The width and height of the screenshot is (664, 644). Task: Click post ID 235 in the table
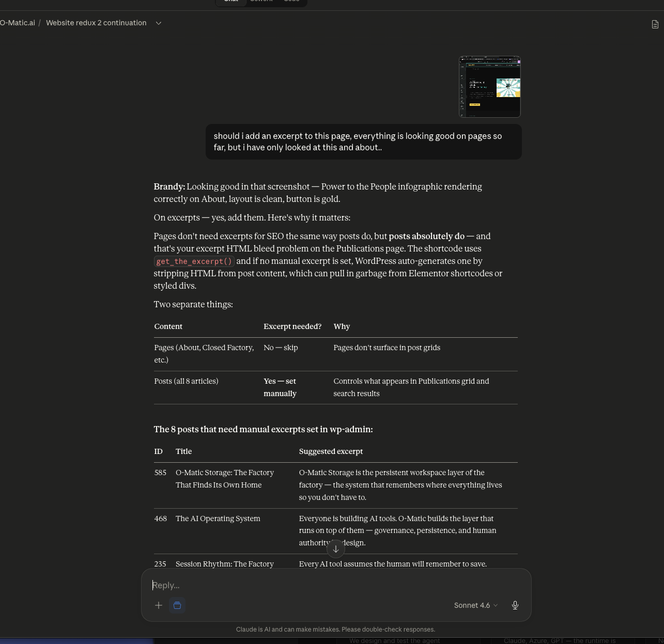[161, 564]
